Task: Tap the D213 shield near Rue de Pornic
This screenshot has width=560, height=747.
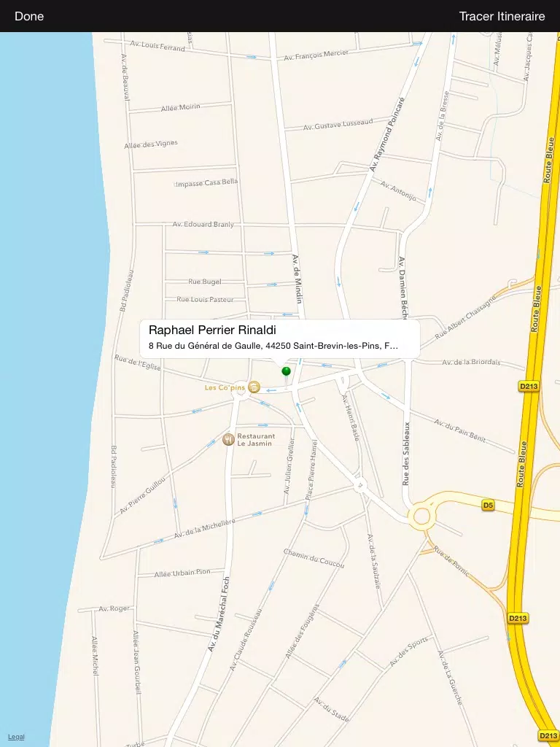Action: click(518, 619)
